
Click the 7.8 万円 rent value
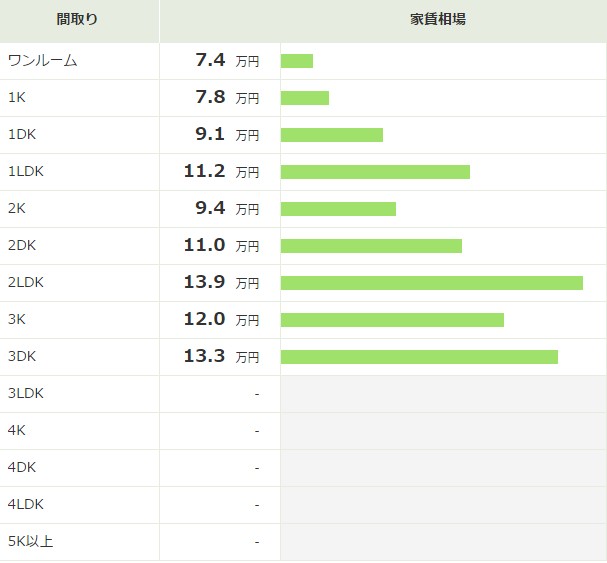(227, 97)
